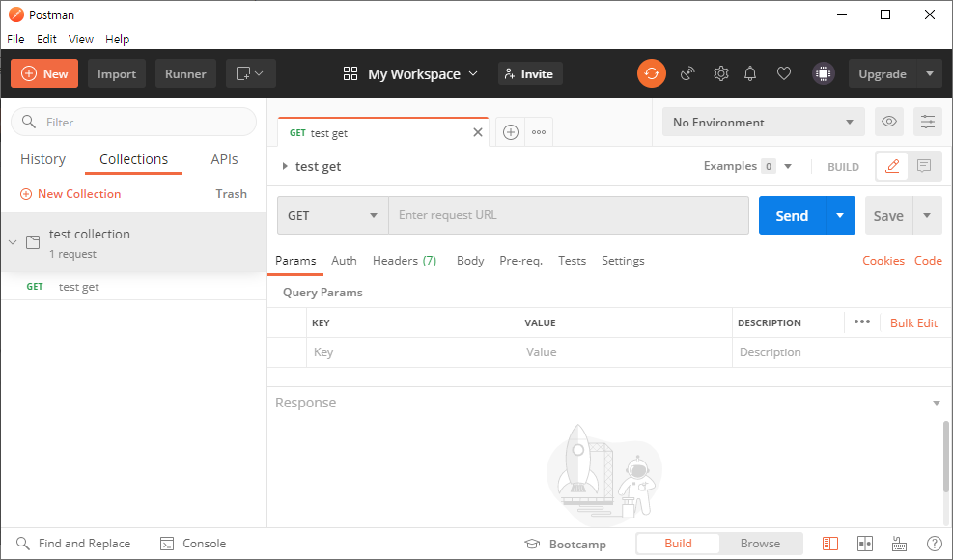Expand the test get request details arrow

pos(285,166)
